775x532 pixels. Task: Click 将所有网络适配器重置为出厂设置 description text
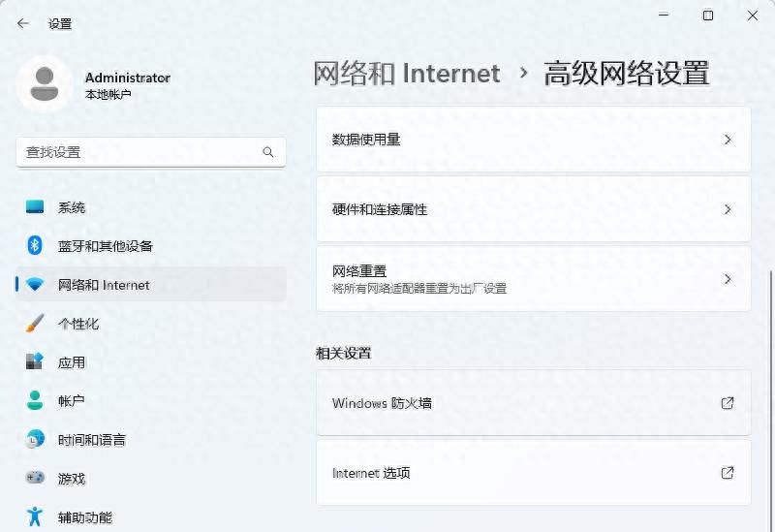[x=419, y=288]
